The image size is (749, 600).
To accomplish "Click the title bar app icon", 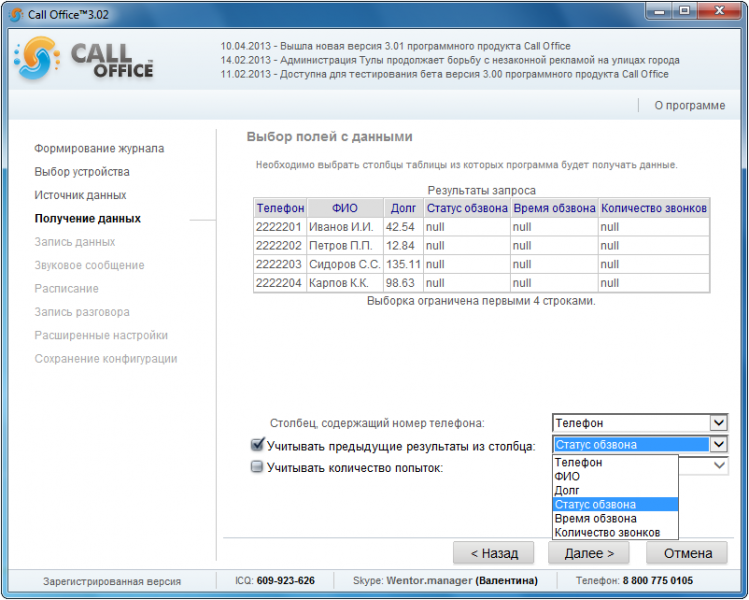I will 16,15.
